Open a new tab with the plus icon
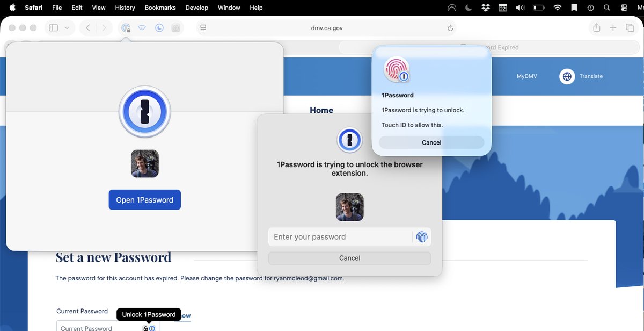Viewport: 644px width, 331px height. coord(613,28)
